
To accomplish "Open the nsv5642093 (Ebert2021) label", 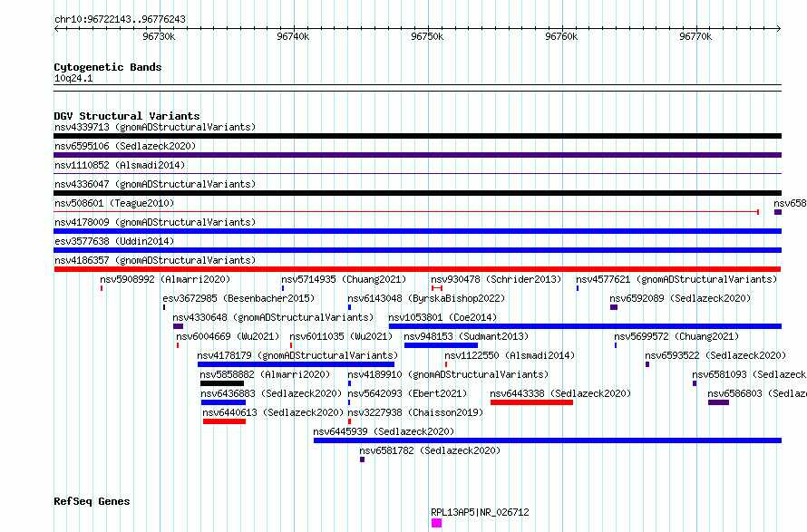I will [x=407, y=393].
